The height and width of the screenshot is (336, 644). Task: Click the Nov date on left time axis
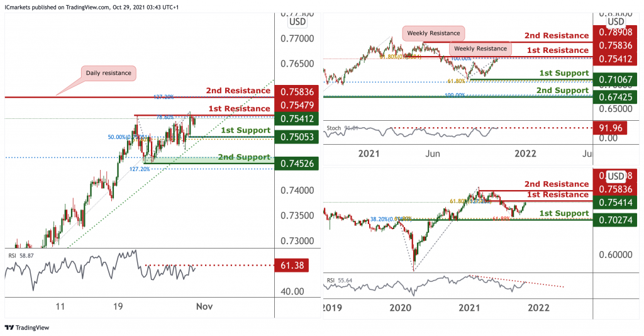click(x=204, y=306)
